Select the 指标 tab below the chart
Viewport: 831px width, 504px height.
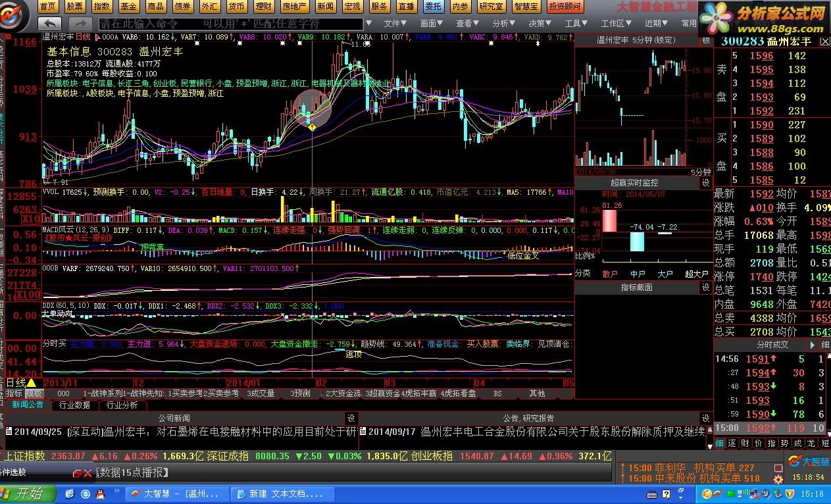[x=14, y=393]
